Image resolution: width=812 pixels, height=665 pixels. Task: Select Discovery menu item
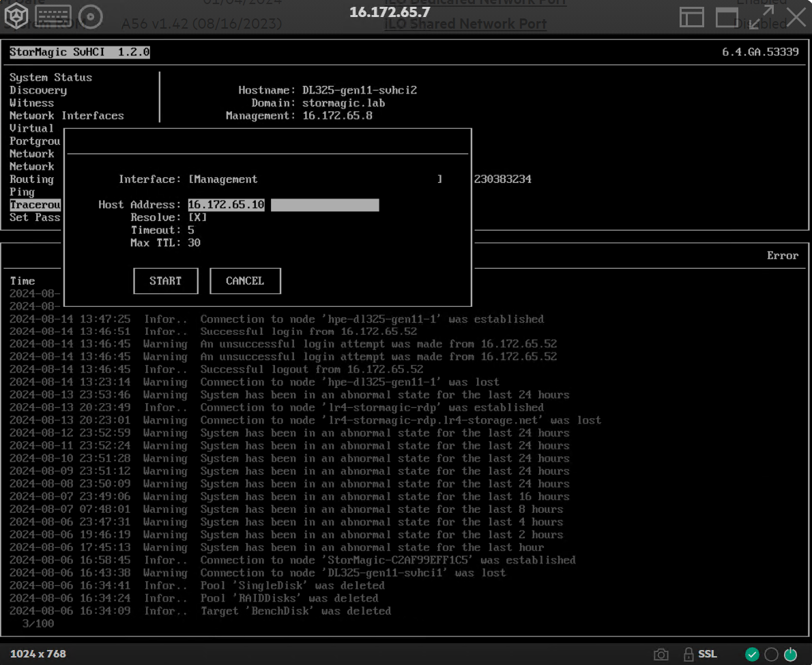coord(38,90)
